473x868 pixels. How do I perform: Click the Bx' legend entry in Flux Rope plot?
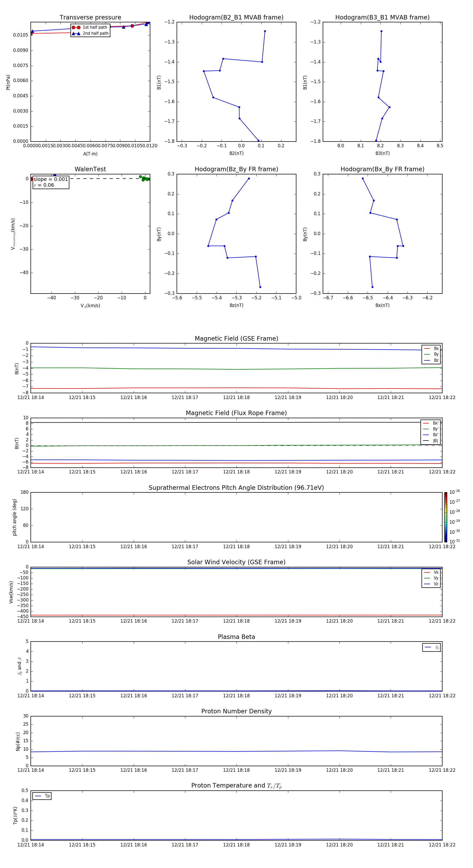coord(431,423)
